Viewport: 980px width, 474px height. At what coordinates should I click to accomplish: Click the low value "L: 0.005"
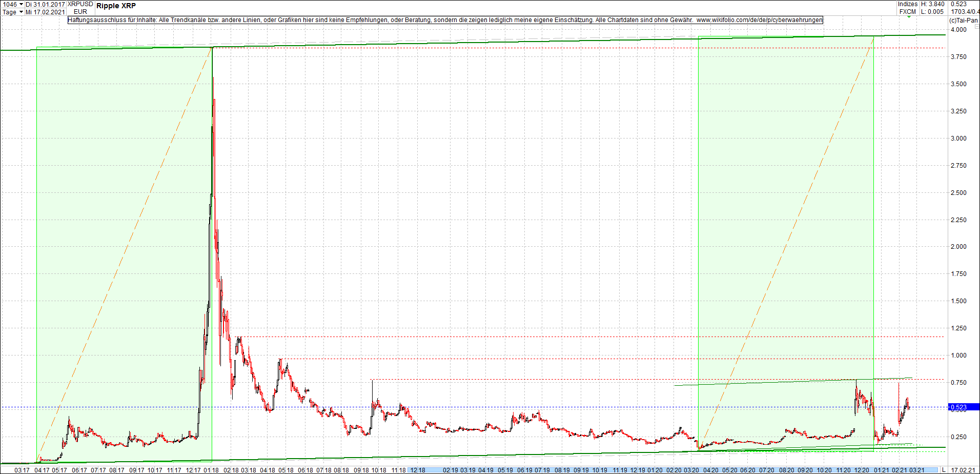coord(932,11)
